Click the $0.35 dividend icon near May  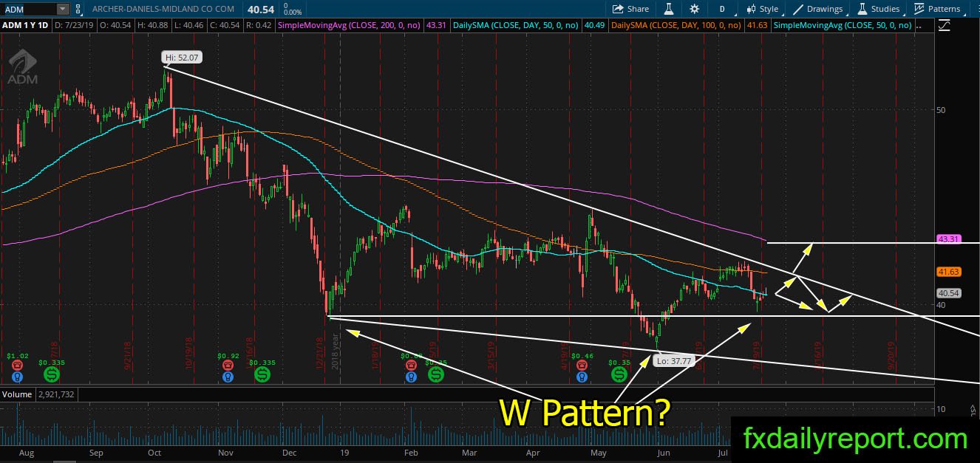[x=618, y=374]
